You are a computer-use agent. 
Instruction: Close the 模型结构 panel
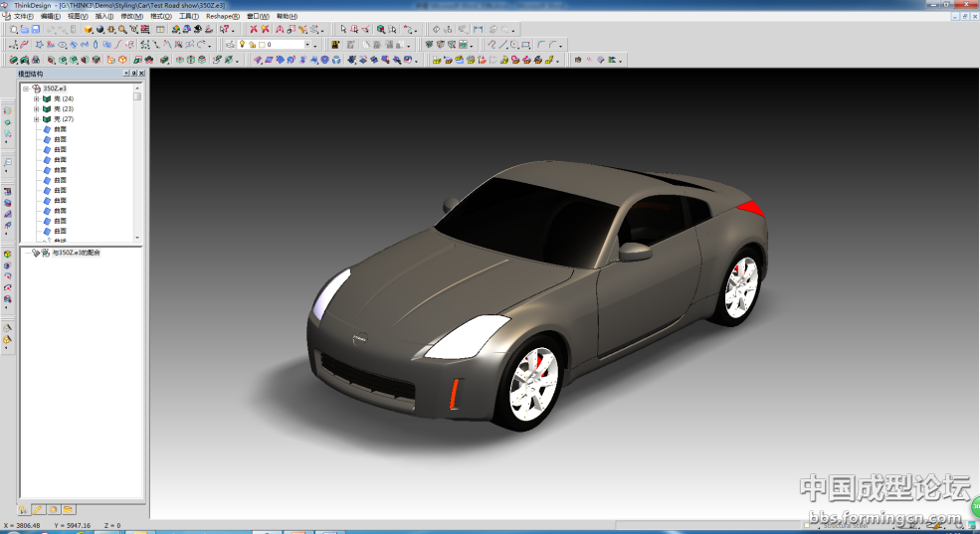coord(139,74)
